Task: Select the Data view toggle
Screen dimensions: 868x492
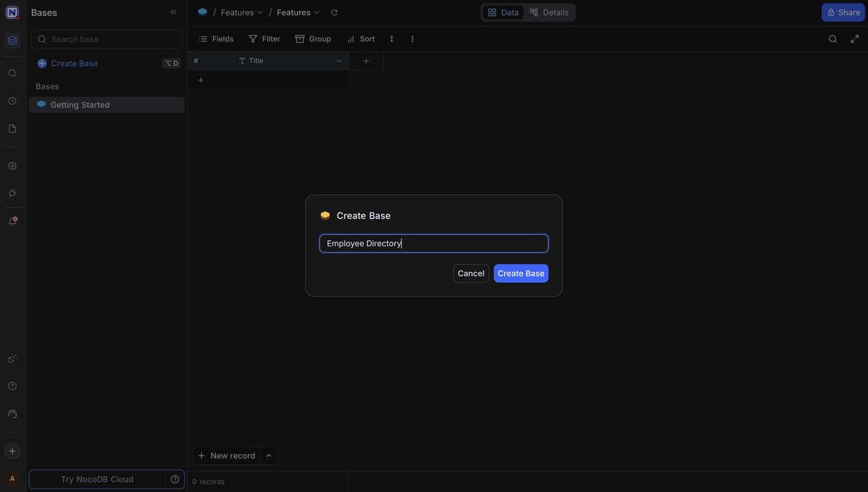Action: [x=502, y=12]
